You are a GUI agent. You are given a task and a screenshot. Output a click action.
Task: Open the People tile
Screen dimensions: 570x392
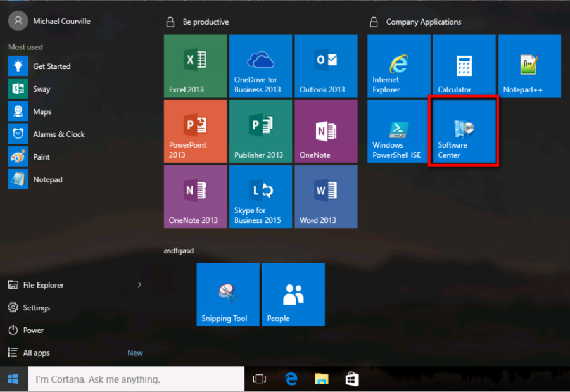click(x=293, y=294)
